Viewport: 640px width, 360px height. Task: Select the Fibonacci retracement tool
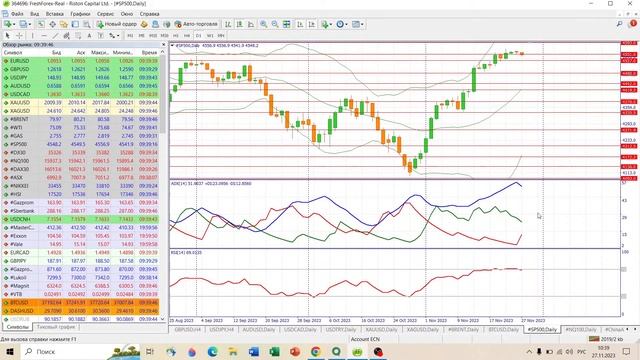click(78, 36)
